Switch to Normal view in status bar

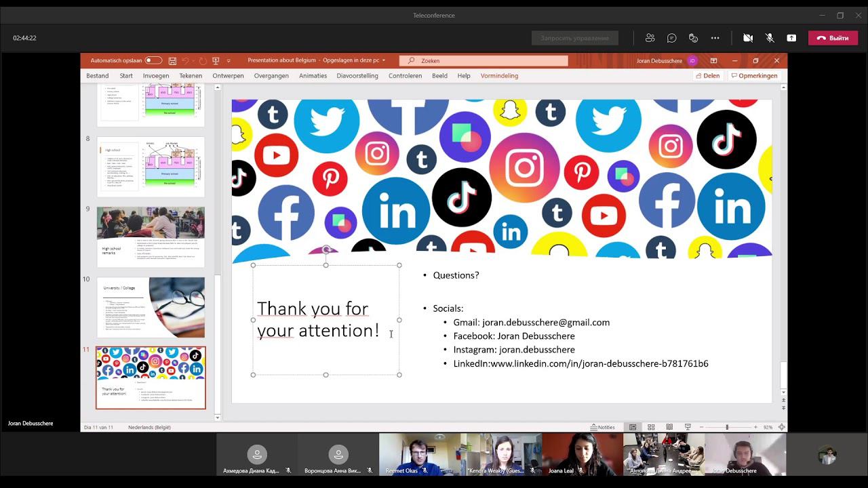633,427
